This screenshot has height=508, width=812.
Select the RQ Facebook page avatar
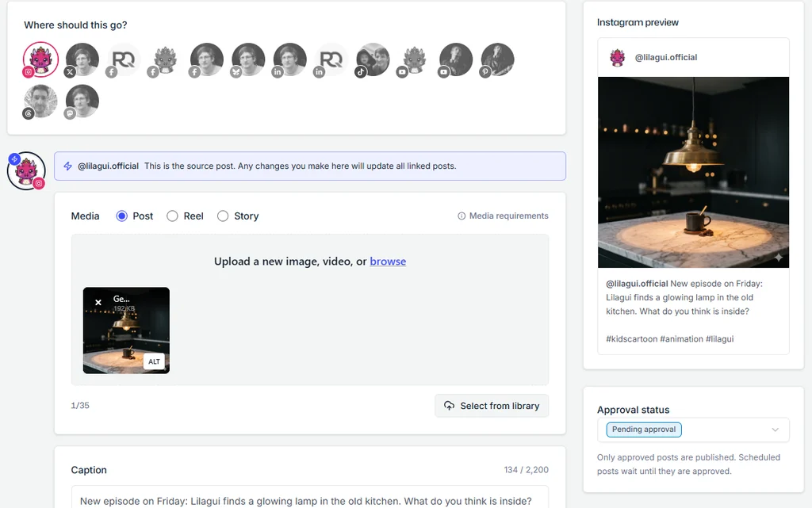[124, 59]
